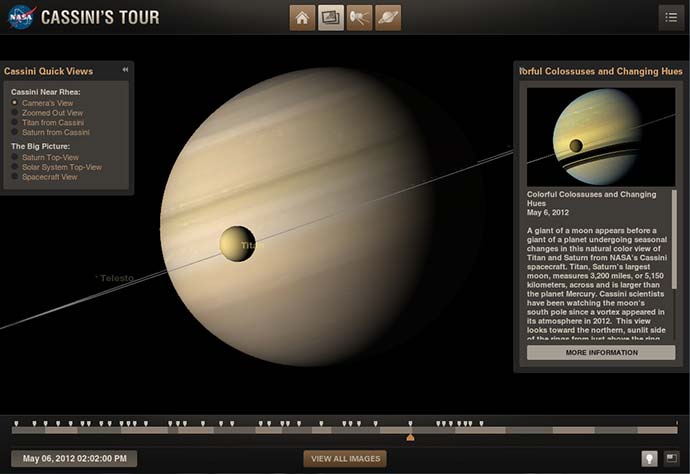
Task: Open the image gallery icon in toolbar
Action: click(x=331, y=17)
